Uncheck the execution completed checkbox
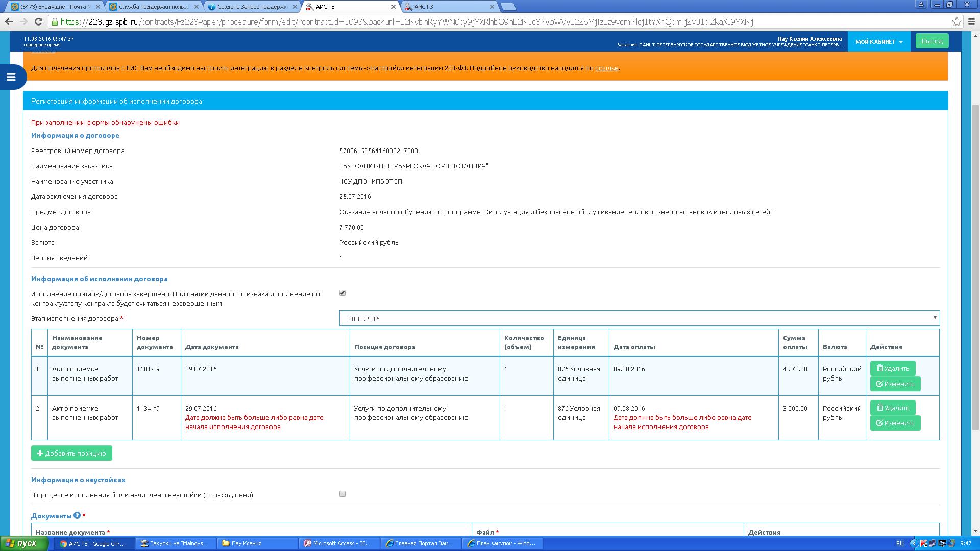 pos(342,293)
